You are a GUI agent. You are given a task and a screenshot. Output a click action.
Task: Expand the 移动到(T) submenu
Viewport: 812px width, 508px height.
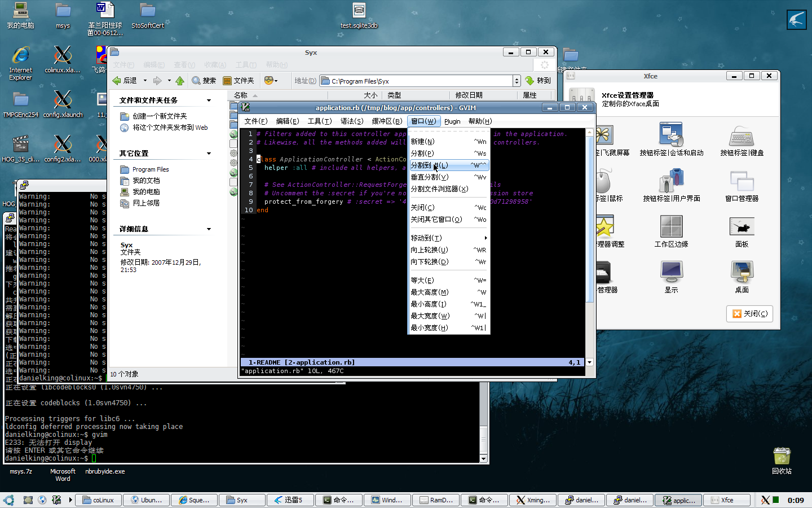[448, 238]
